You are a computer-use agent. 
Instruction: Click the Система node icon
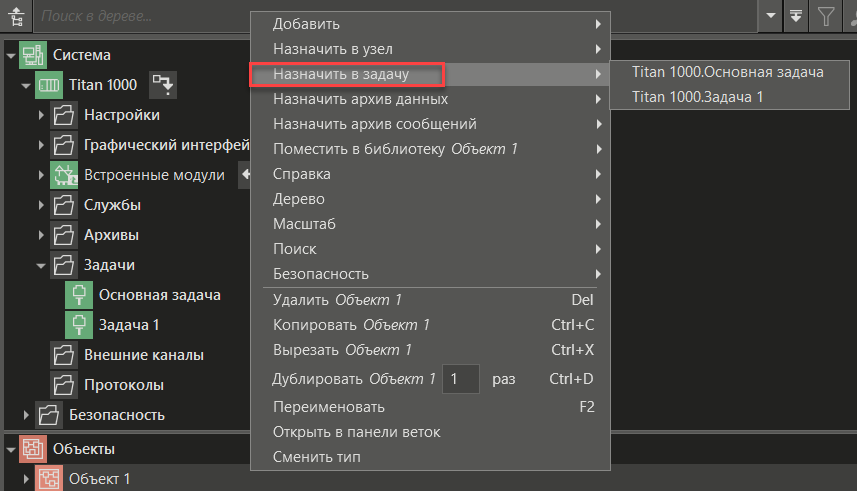coord(33,55)
